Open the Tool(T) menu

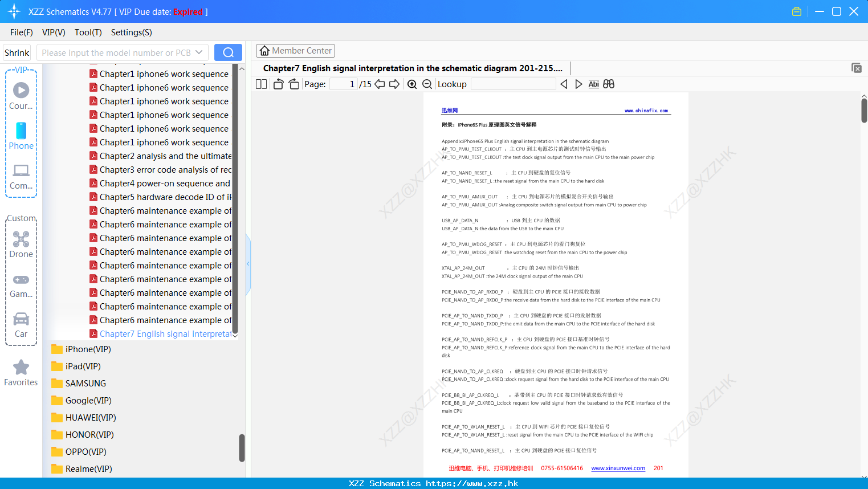(88, 32)
